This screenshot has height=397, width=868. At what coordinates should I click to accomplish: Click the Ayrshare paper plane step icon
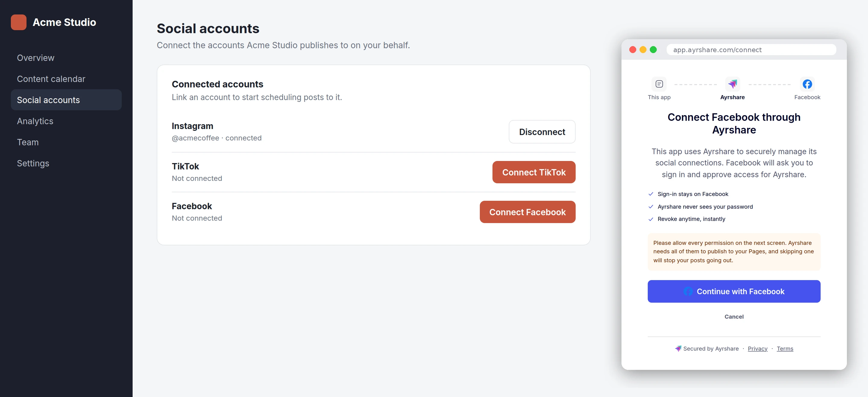pyautogui.click(x=733, y=84)
